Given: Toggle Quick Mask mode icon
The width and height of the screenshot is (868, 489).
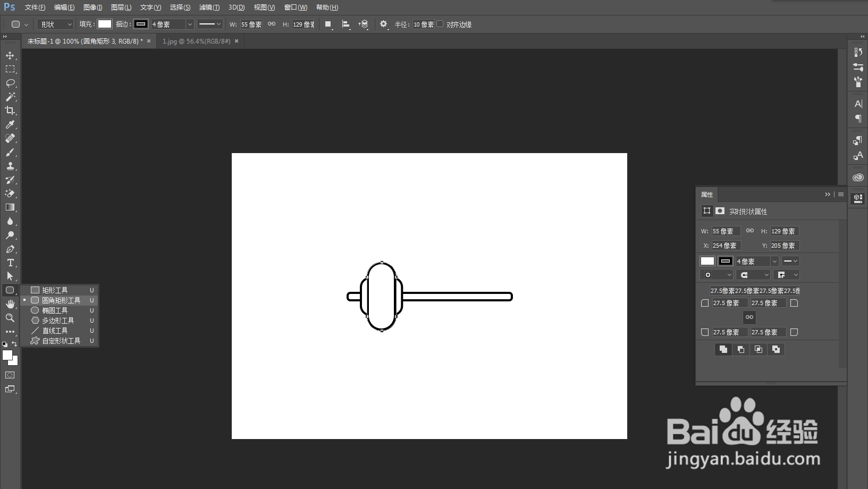Looking at the screenshot, I should [x=10, y=375].
